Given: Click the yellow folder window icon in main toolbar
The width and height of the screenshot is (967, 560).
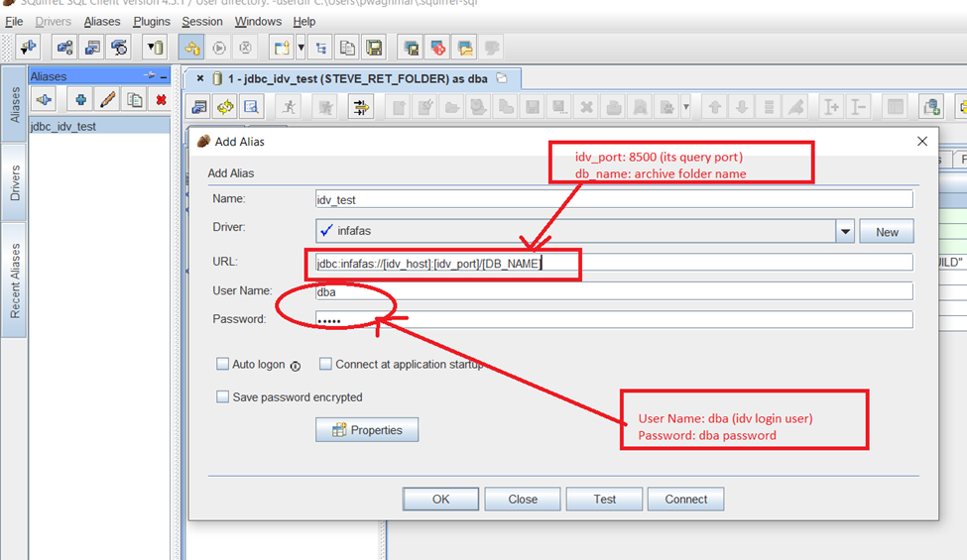Looking at the screenshot, I should pos(465,48).
